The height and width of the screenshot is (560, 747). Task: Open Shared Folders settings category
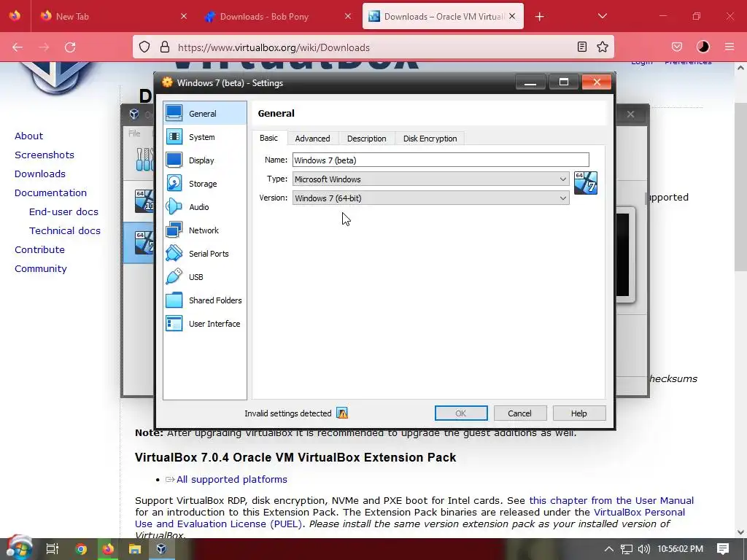(205, 300)
